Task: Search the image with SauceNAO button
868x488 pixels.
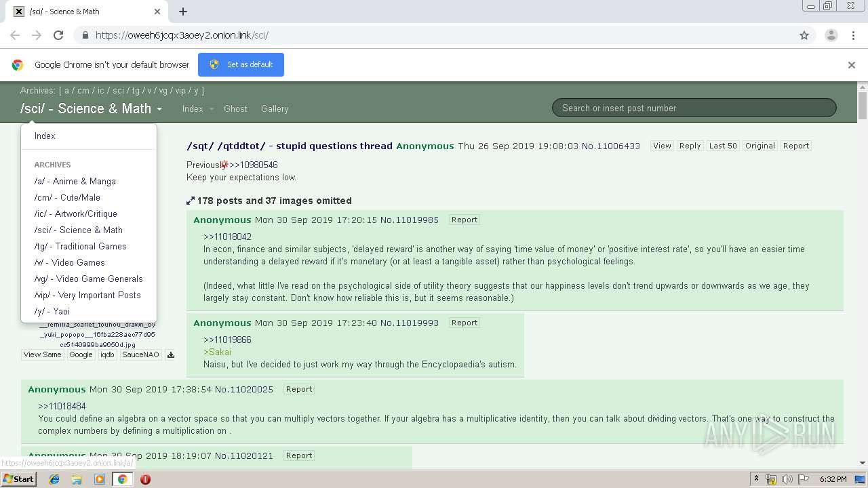Action: [140, 354]
